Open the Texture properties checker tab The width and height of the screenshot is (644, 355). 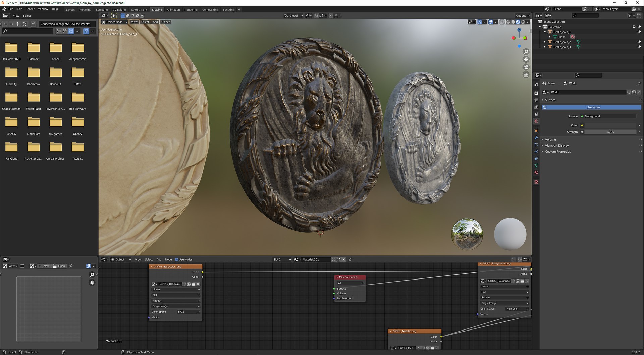[x=536, y=182]
